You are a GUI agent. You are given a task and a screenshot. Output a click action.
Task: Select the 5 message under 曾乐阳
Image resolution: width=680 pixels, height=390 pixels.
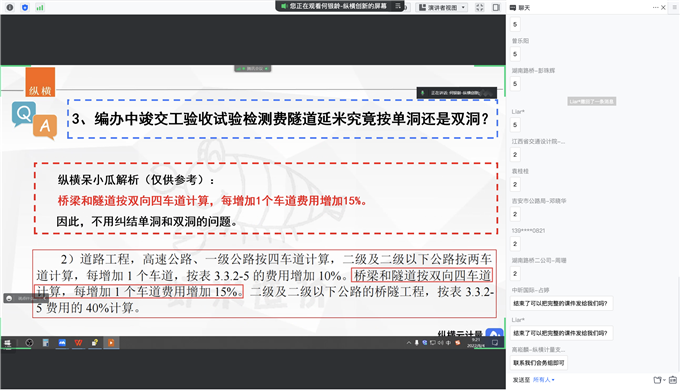tap(515, 54)
